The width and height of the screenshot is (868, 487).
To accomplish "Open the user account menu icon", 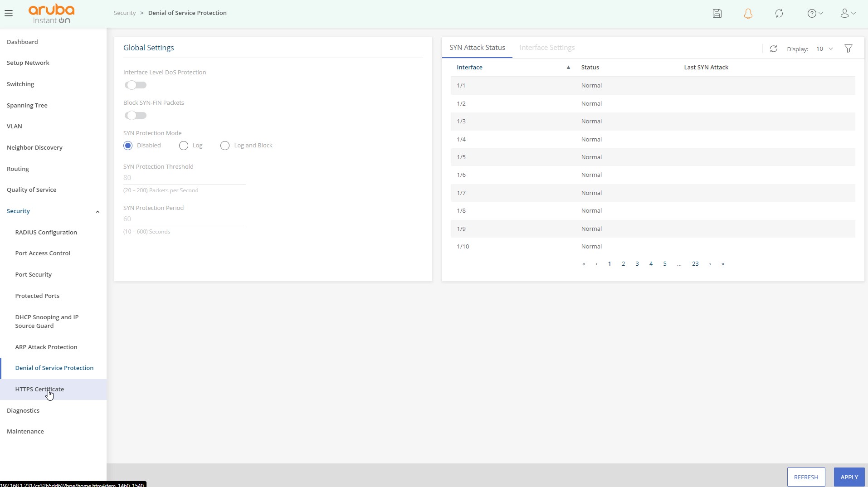I will [x=847, y=13].
